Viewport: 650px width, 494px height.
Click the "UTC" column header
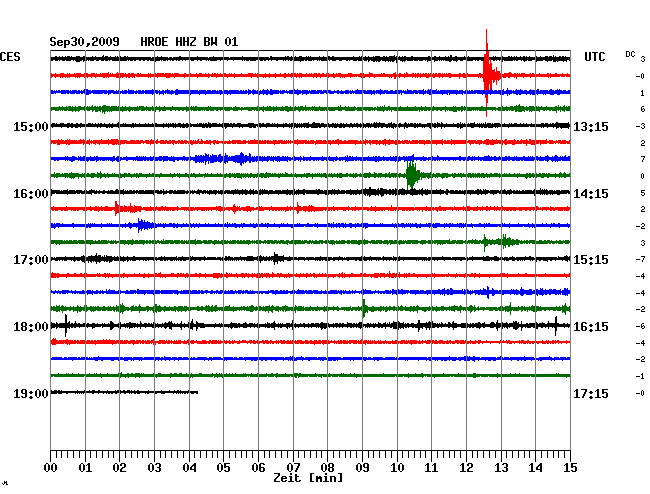594,57
